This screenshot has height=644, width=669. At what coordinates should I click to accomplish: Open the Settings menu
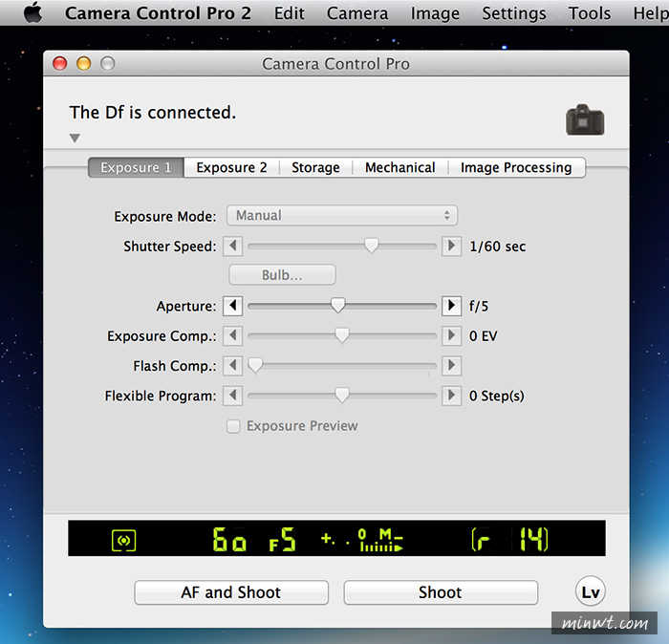[514, 13]
